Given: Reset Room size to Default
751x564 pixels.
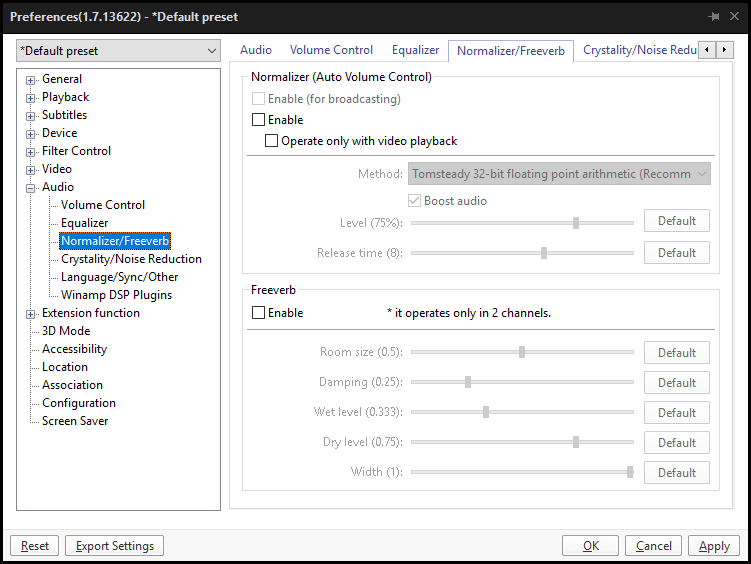Looking at the screenshot, I should coord(677,353).
